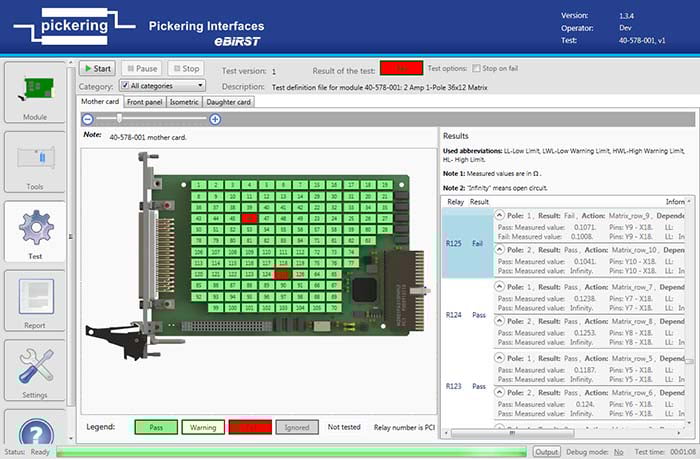700x460 pixels.
Task: Zoom in board view with plus icon
Action: (215, 119)
